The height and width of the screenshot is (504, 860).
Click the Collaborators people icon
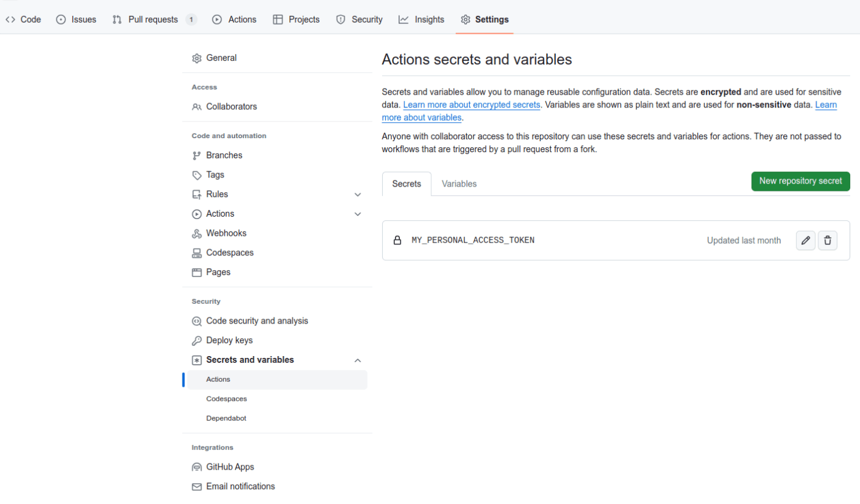pyautogui.click(x=197, y=107)
